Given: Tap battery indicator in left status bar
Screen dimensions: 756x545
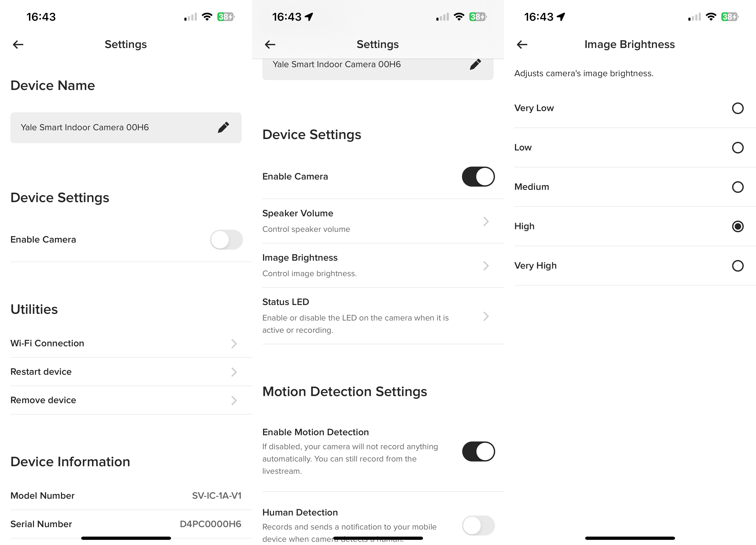Looking at the screenshot, I should (x=226, y=17).
